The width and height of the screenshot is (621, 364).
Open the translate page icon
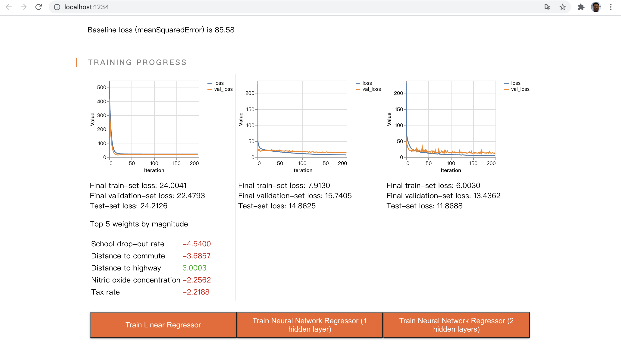click(x=548, y=7)
